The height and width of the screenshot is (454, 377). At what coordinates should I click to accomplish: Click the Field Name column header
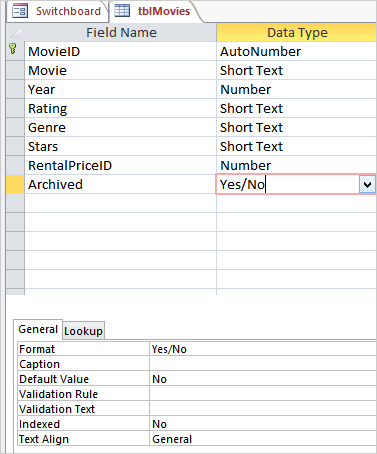coord(121,32)
